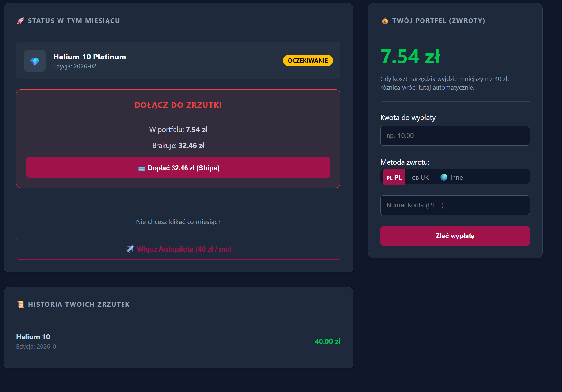Focus the Kwota do wypłaty amount field
This screenshot has width=562, height=392.
[455, 136]
